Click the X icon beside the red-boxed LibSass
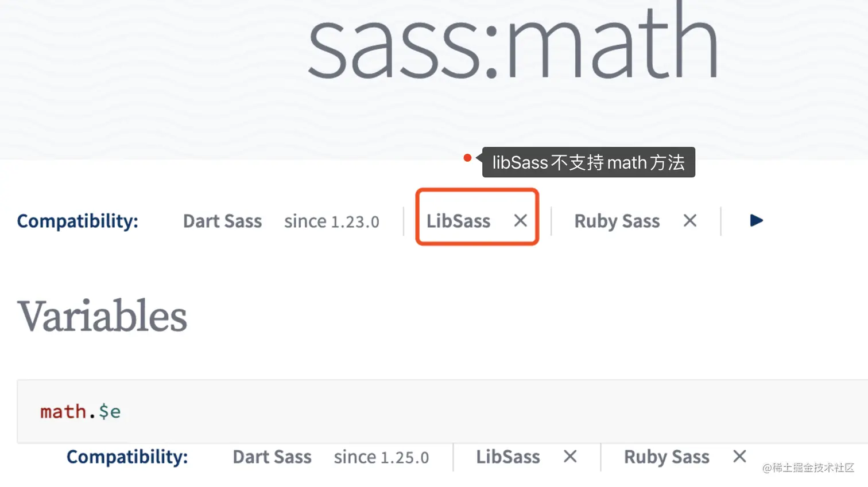The width and height of the screenshot is (868, 487). [x=520, y=221]
